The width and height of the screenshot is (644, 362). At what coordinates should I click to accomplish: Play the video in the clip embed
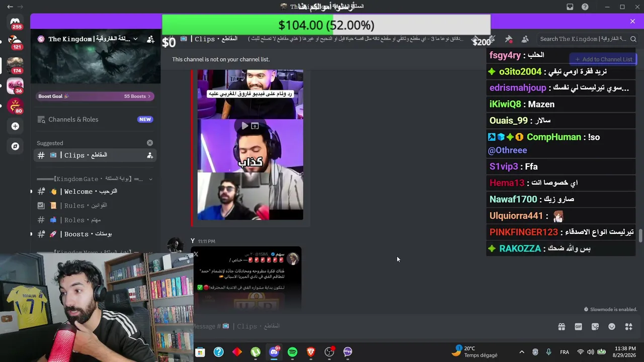tap(245, 126)
